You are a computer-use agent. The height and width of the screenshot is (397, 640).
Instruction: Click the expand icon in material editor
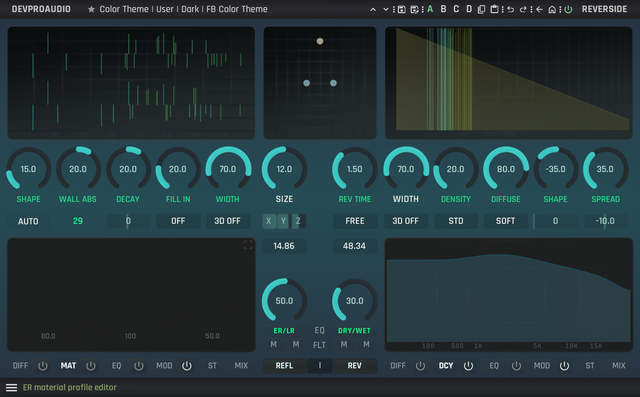pos(248,245)
